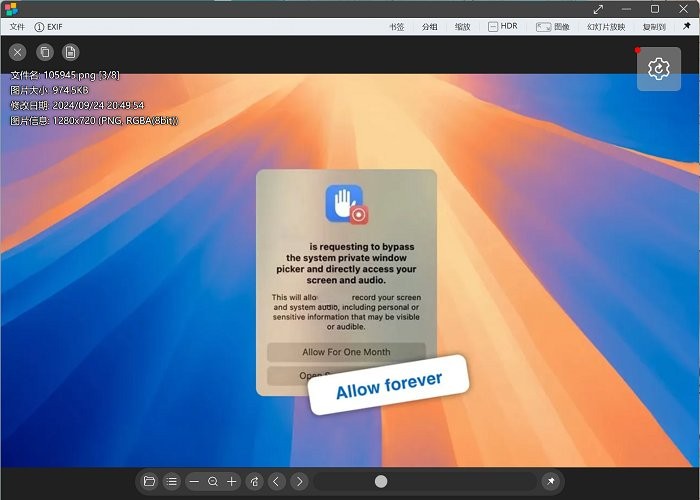The image size is (700, 500).
Task: Close the image info overlay with X icon
Action: 18,52
